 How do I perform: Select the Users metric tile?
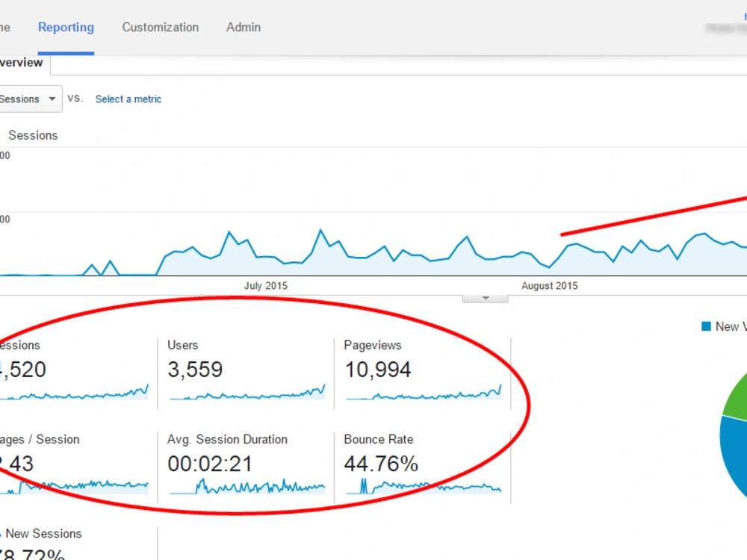click(x=246, y=373)
